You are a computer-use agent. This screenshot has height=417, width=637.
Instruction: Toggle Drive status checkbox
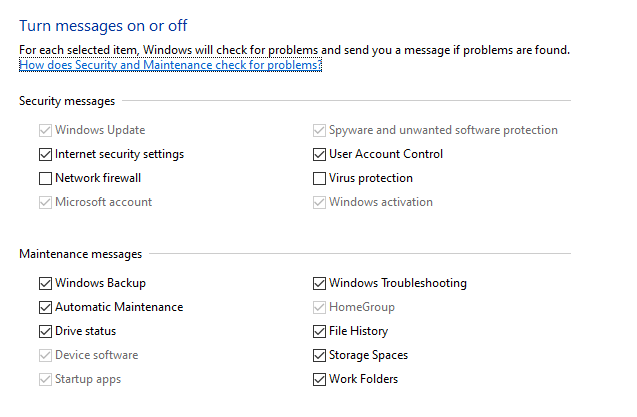46,331
